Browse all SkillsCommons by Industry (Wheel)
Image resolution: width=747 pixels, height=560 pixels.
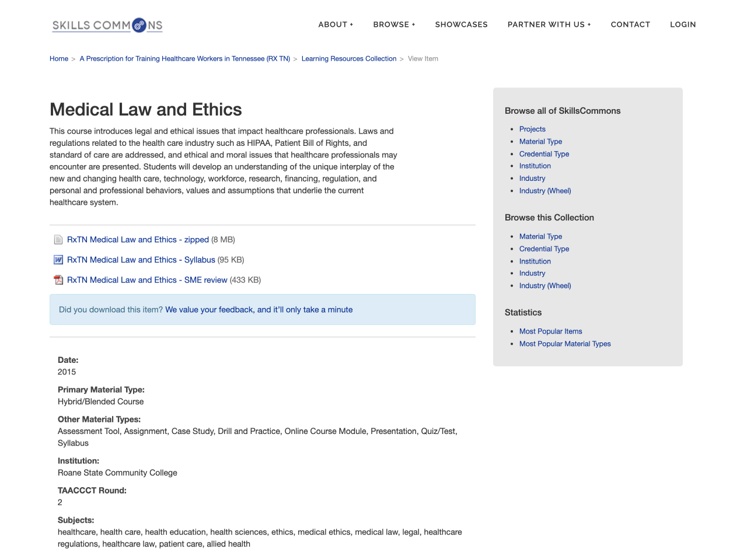[545, 191]
